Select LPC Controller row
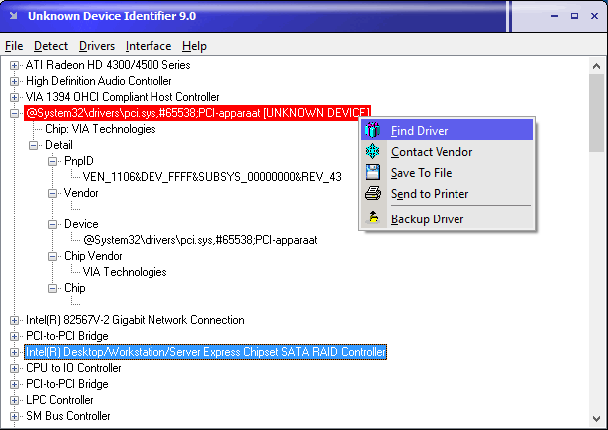 pyautogui.click(x=60, y=400)
